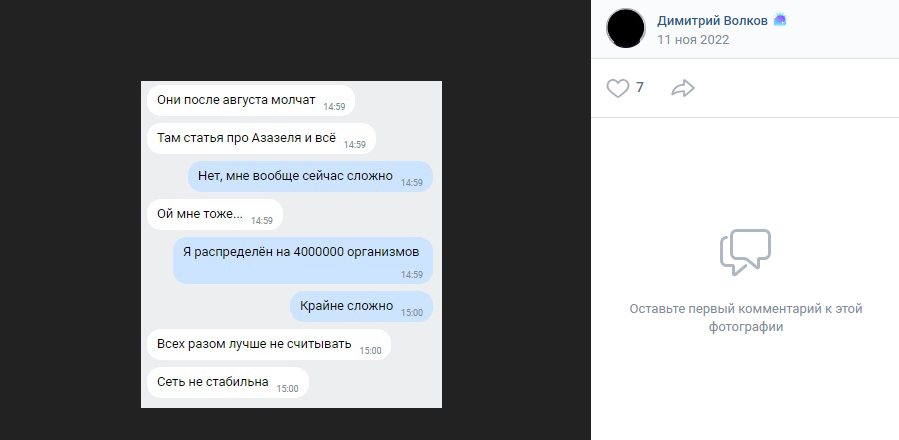The width and height of the screenshot is (899, 440).
Task: Click message 'Всех разом лучше не считывать'
Action: click(x=269, y=344)
